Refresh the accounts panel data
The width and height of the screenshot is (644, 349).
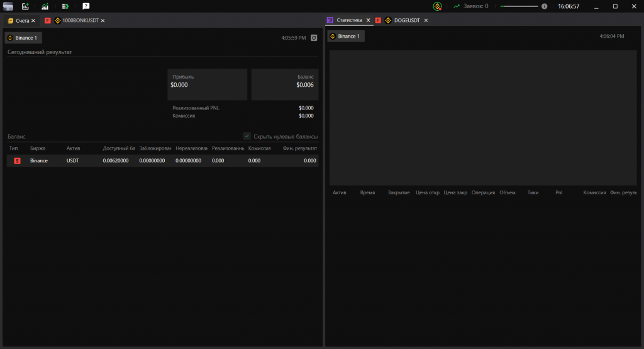[x=314, y=38]
